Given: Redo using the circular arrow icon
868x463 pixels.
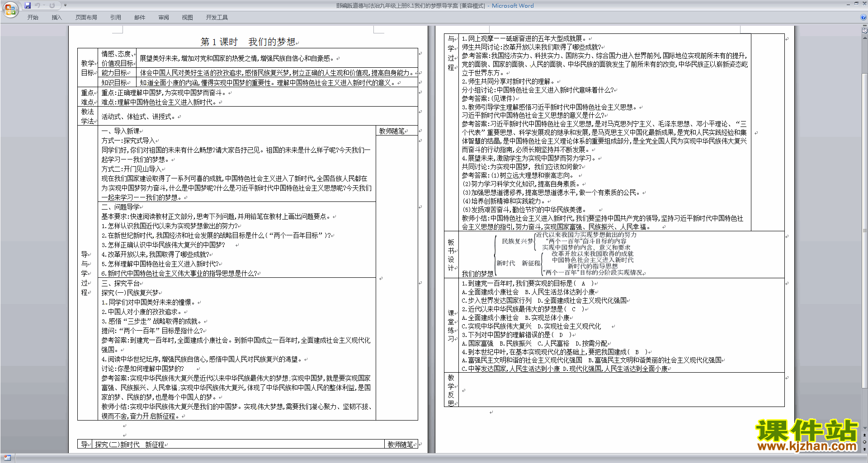Looking at the screenshot, I should (x=52, y=5).
